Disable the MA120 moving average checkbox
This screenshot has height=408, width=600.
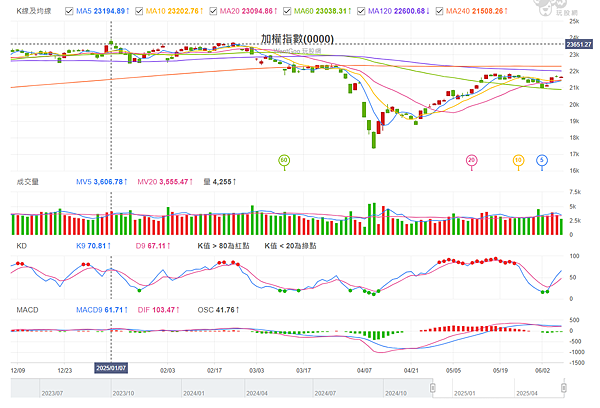pyautogui.click(x=361, y=11)
